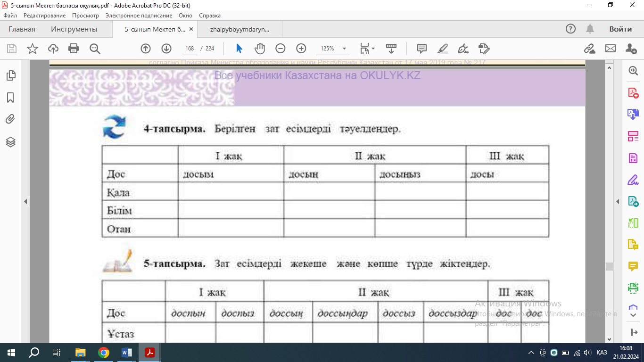This screenshot has height=362, width=644.
Task: Switch to the Инструменты tab
Action: click(74, 29)
